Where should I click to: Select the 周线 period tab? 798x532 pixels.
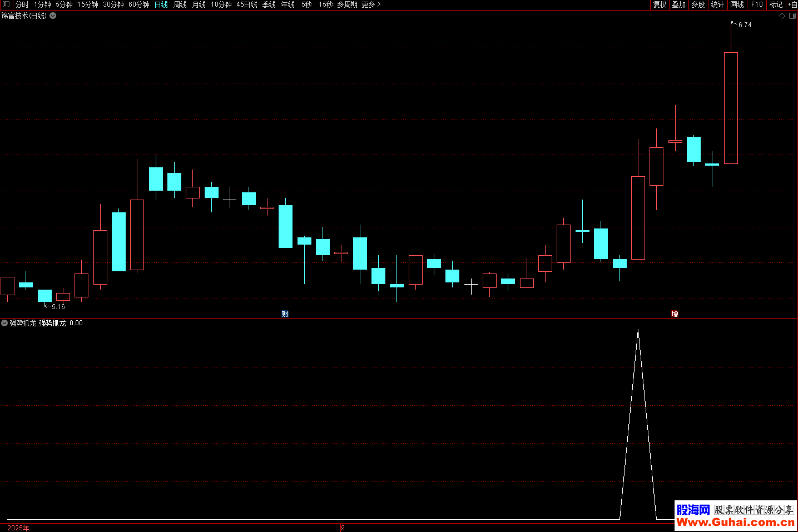coord(180,4)
